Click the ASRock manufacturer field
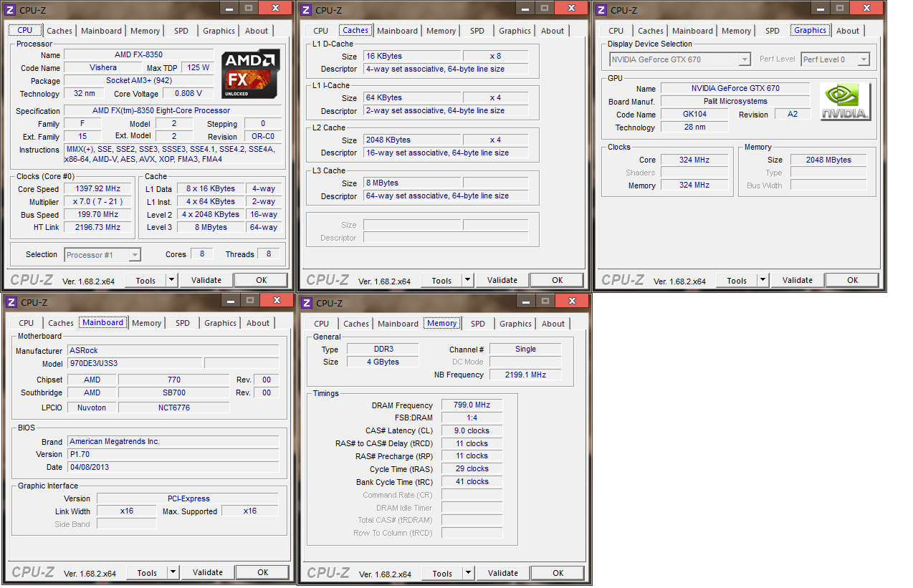The image size is (913, 588). click(x=173, y=351)
